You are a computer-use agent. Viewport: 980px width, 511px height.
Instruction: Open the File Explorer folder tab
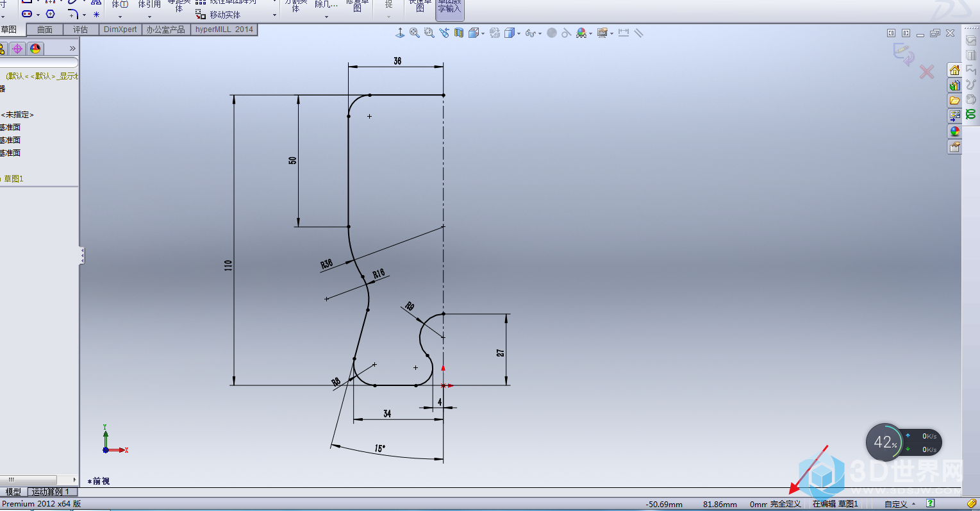[x=954, y=101]
